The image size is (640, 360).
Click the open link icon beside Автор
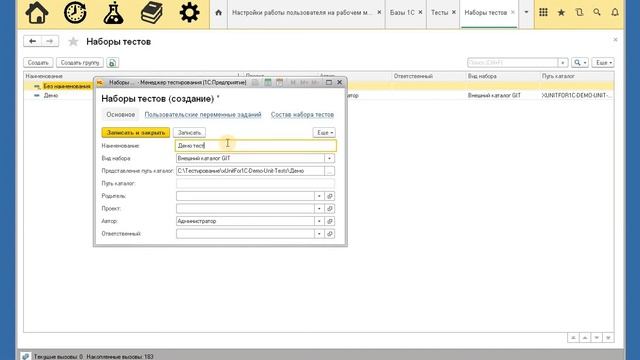[330, 221]
